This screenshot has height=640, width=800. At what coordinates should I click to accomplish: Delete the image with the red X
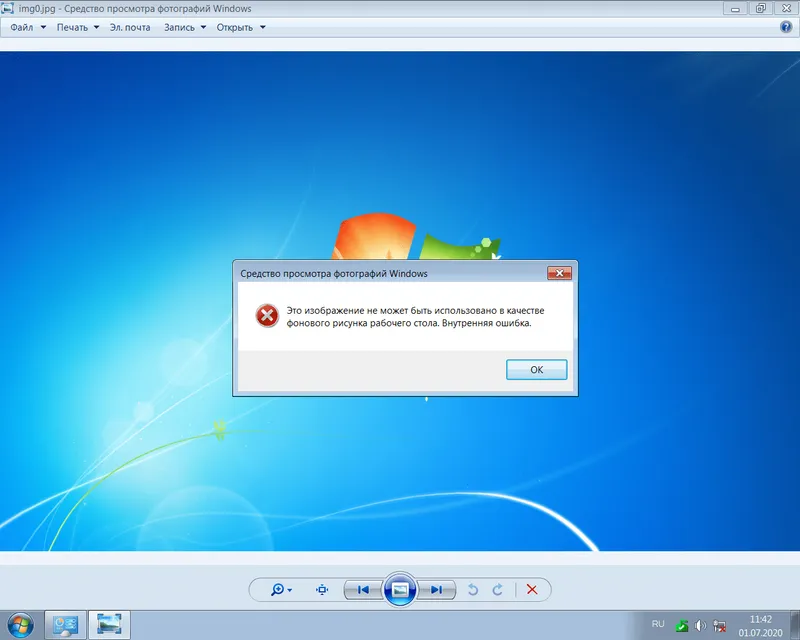532,590
